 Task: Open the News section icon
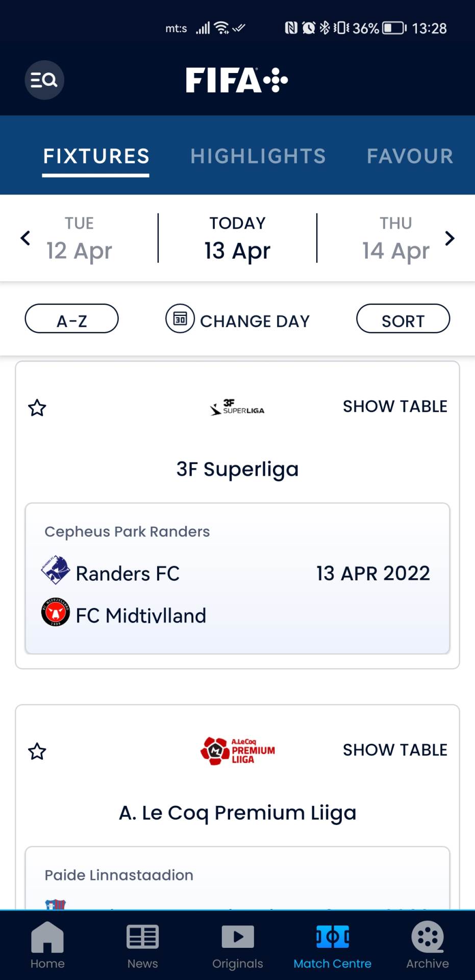142,937
